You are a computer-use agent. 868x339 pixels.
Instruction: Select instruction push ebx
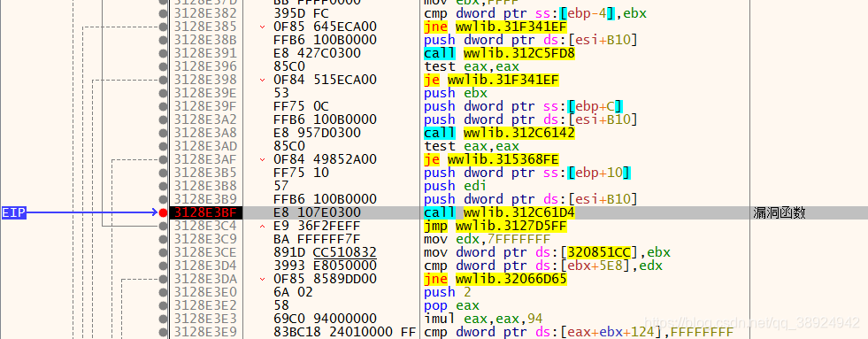coord(456,93)
